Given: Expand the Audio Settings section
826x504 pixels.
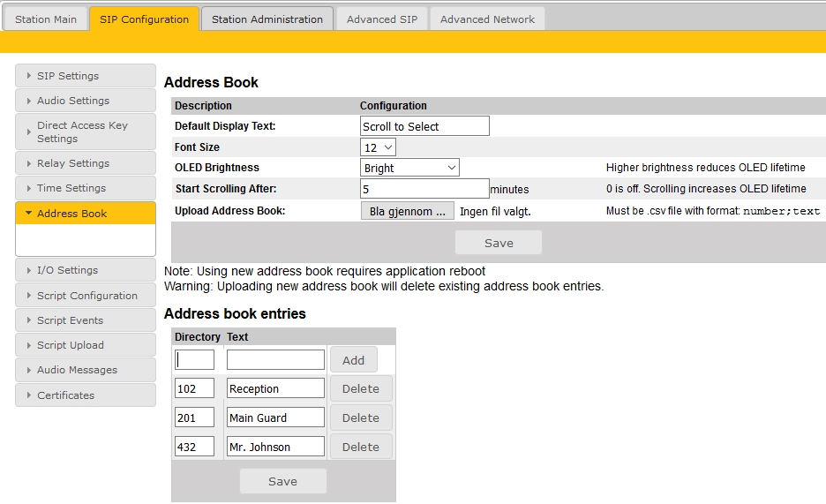Looking at the screenshot, I should pos(85,101).
